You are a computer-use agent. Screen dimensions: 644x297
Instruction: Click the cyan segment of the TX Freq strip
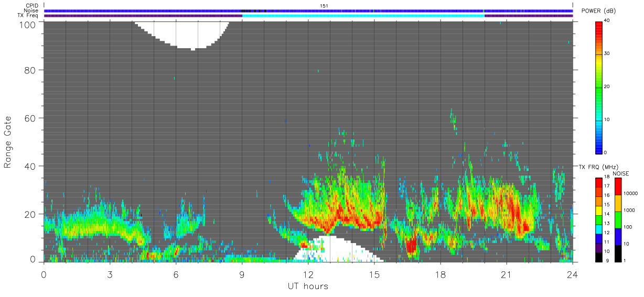363,15
